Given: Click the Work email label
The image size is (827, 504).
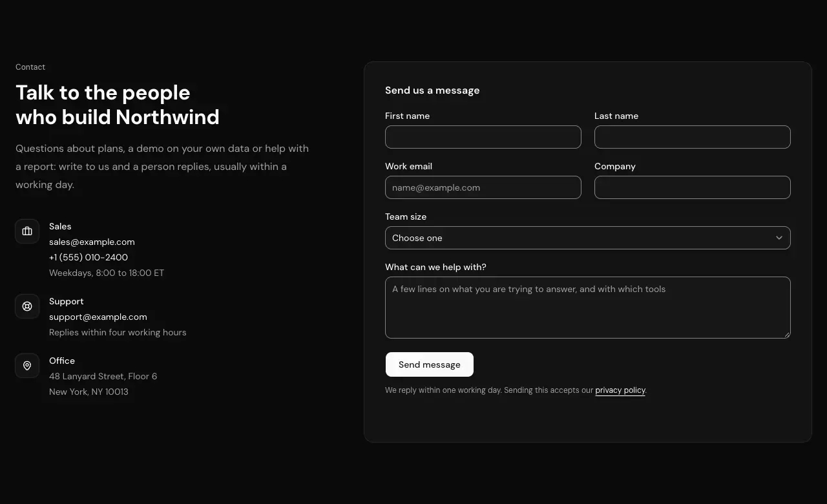Looking at the screenshot, I should click(x=408, y=166).
